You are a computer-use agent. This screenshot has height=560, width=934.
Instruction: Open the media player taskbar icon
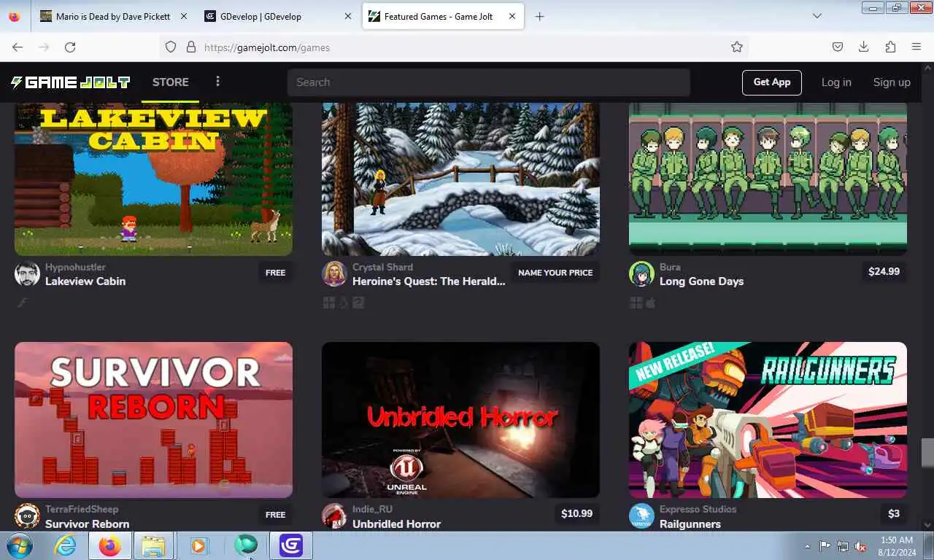click(x=198, y=545)
